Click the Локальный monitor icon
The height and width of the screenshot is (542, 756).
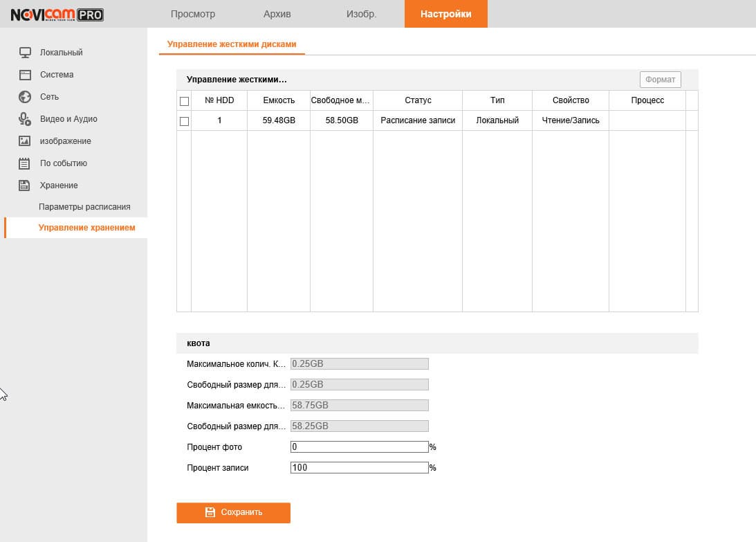tap(25, 52)
